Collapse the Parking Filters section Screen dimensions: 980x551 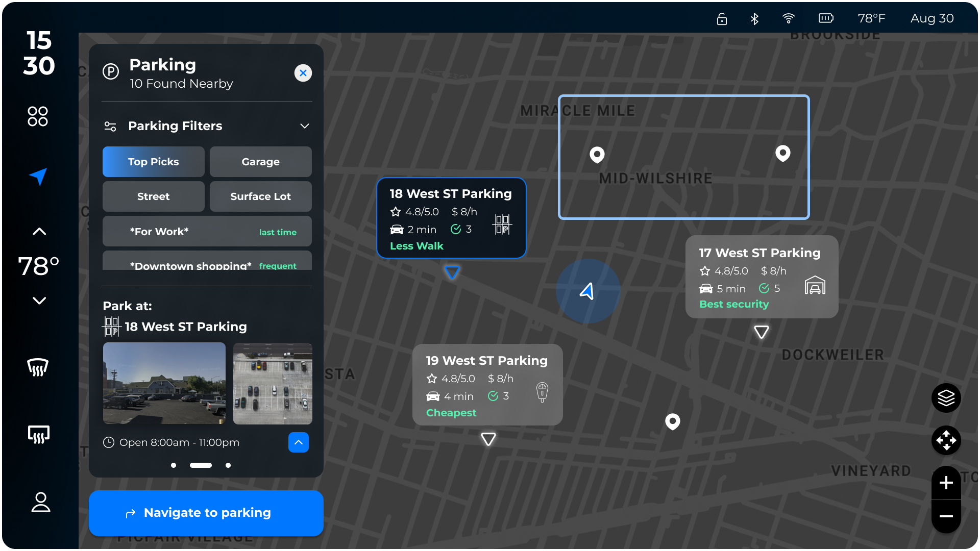click(305, 126)
